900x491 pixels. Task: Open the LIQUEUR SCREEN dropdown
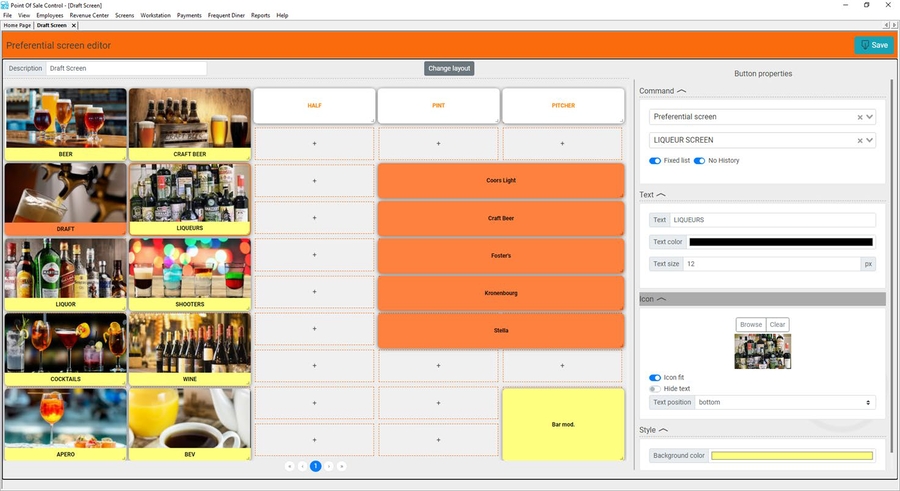tap(870, 140)
